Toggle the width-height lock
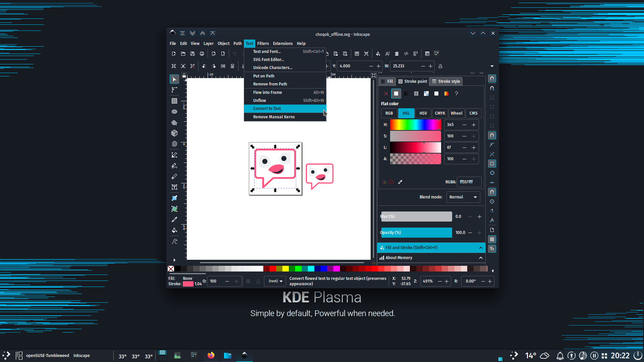The height and width of the screenshot is (362, 644). [440, 66]
